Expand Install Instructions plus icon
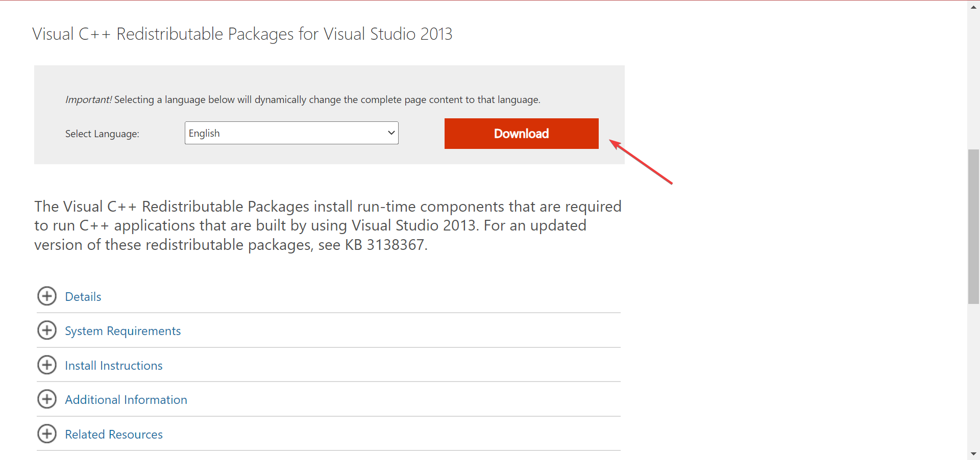The image size is (980, 460). tap(47, 365)
